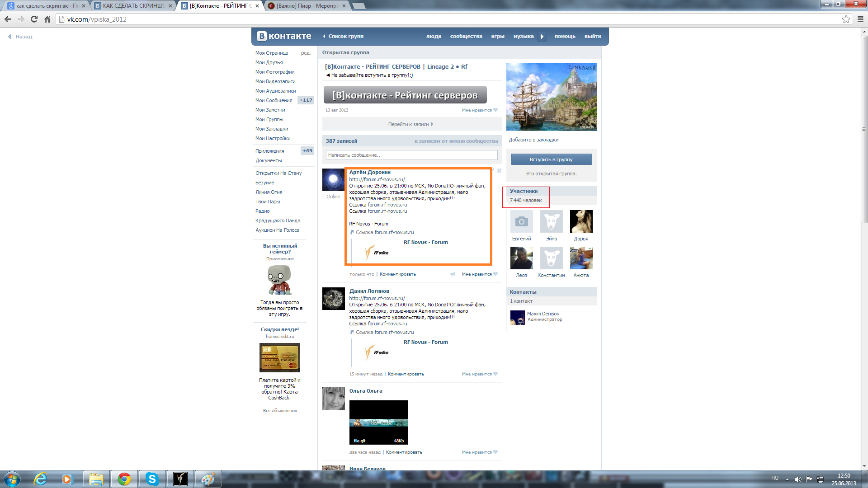The image size is (868, 488).
Task: Delete Артём Доронин's post with X
Action: click(499, 170)
